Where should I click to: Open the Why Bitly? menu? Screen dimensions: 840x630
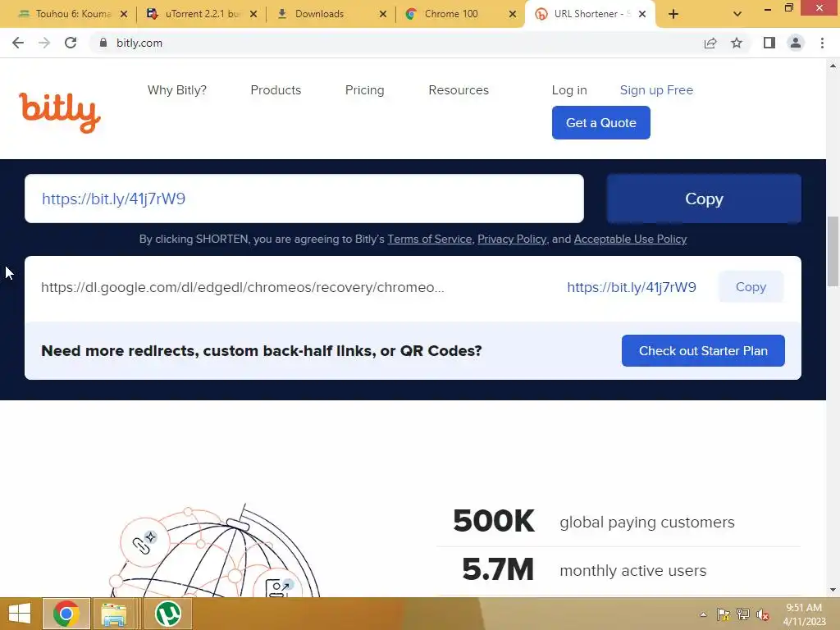[x=177, y=90]
